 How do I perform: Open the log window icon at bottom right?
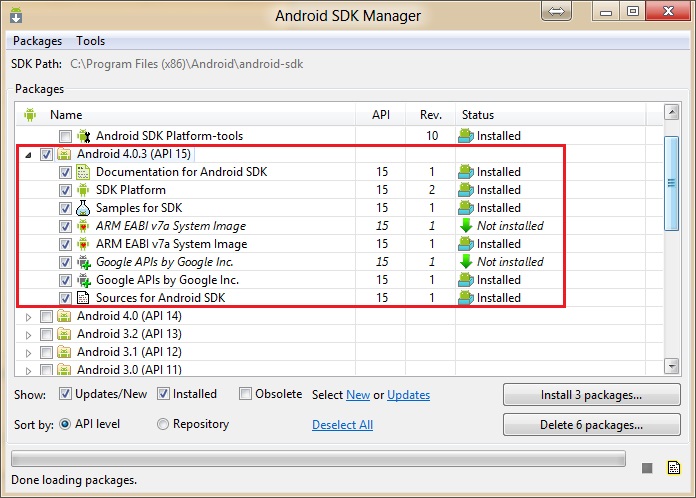point(674,467)
